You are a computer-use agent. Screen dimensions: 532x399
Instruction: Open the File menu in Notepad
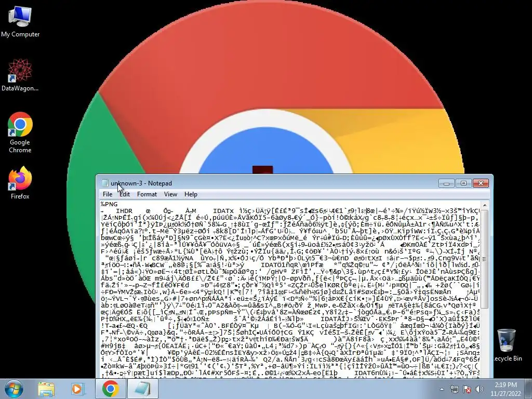pyautogui.click(x=108, y=194)
